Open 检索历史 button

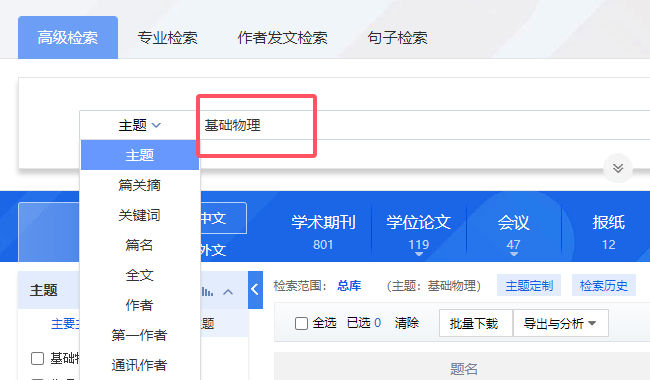[604, 286]
